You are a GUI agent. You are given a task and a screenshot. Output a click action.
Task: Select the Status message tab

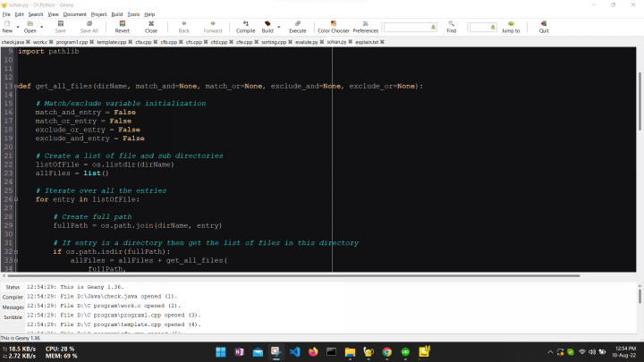click(13, 287)
